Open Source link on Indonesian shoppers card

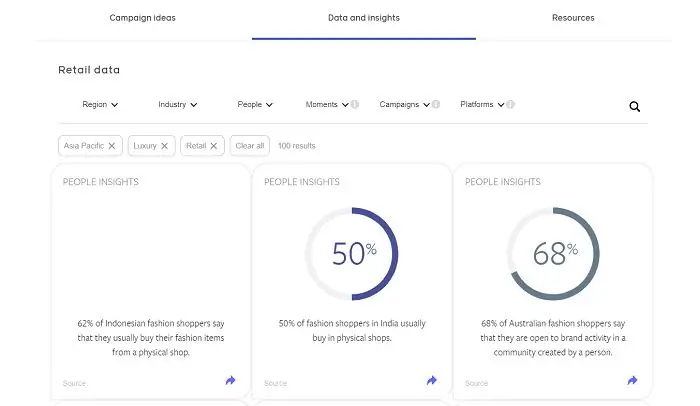click(74, 383)
